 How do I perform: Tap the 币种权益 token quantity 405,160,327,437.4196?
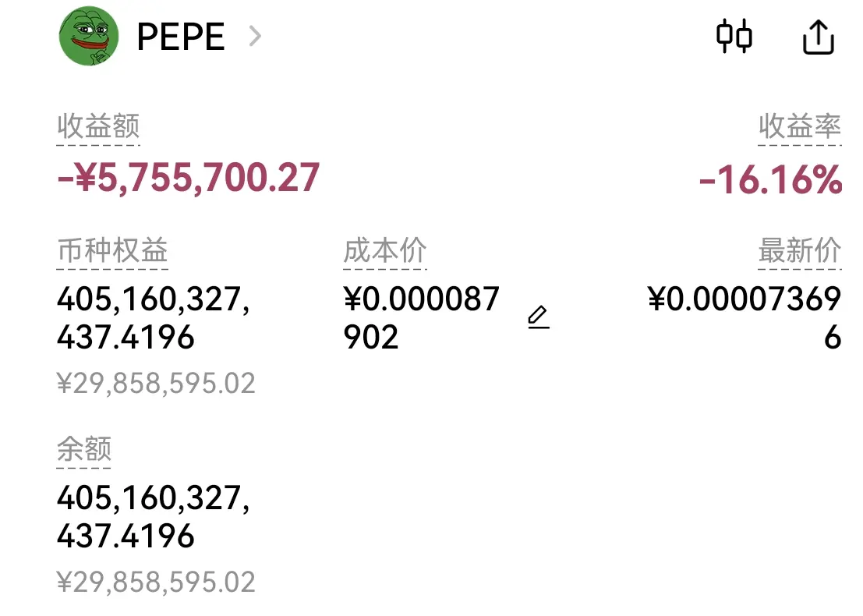point(154,317)
